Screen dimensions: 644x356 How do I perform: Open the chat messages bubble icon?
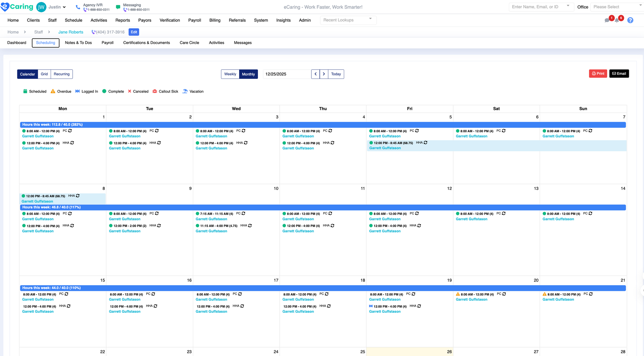click(607, 20)
